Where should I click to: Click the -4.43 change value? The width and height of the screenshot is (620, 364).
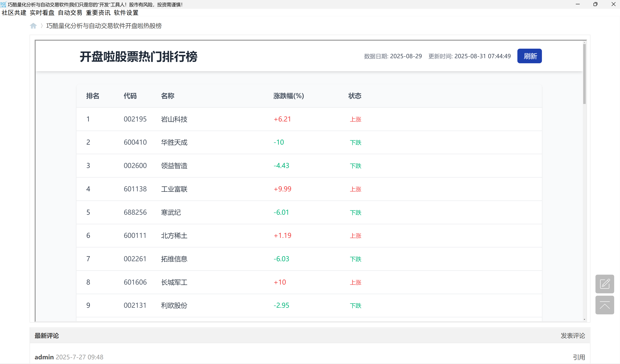click(x=281, y=165)
